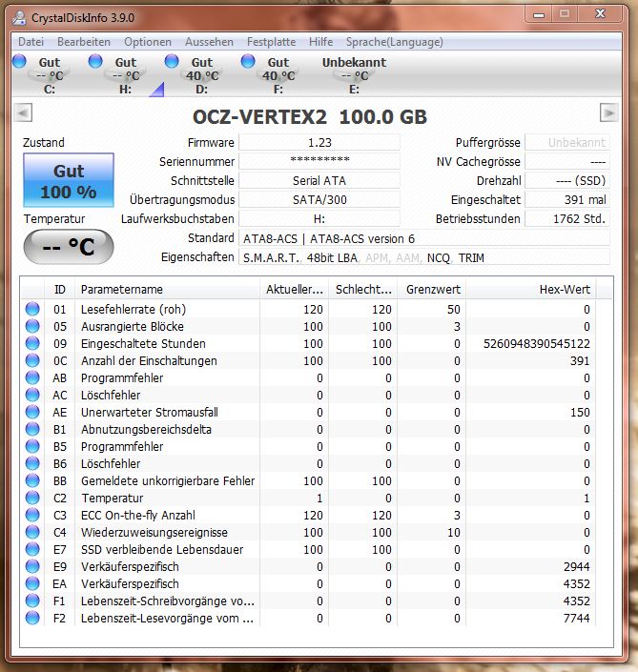Click the Eigenschaften features field
This screenshot has width=638, height=672.
(x=424, y=257)
